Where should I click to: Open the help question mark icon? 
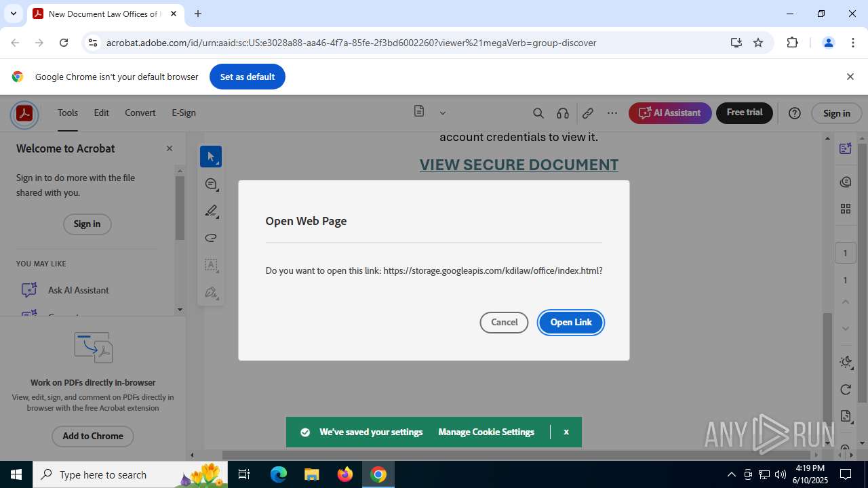(x=795, y=113)
